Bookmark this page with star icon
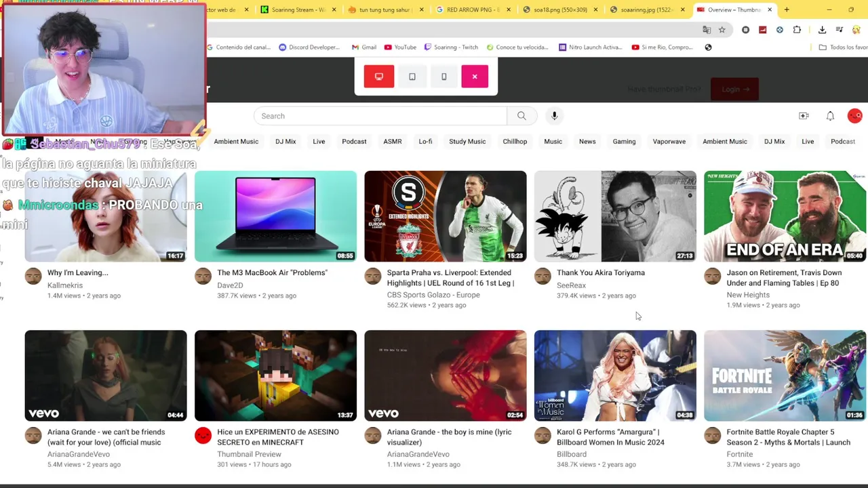The width and height of the screenshot is (868, 488). pyautogui.click(x=722, y=30)
